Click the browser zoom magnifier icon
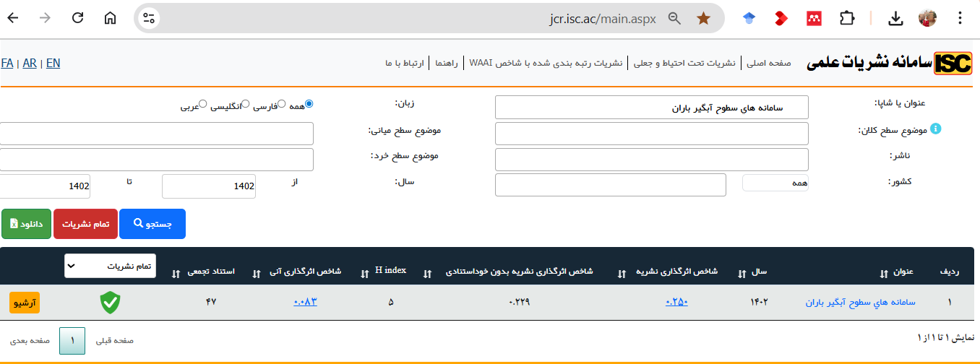This screenshot has width=980, height=364. pos(674,19)
